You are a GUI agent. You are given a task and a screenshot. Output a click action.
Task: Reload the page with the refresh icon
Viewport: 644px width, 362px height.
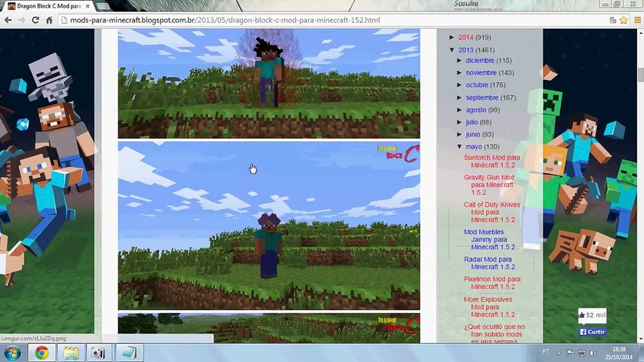(35, 20)
